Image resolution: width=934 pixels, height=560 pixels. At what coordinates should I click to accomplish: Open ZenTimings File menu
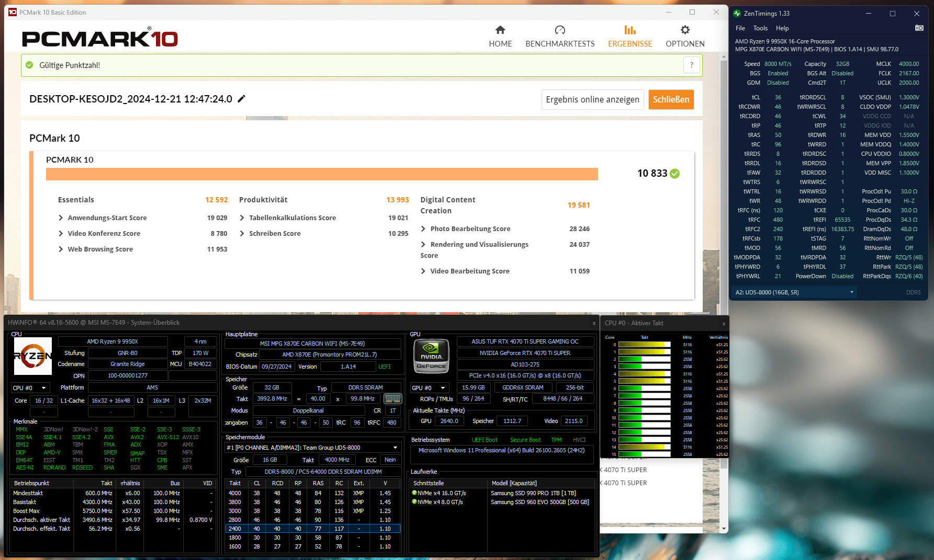740,28
